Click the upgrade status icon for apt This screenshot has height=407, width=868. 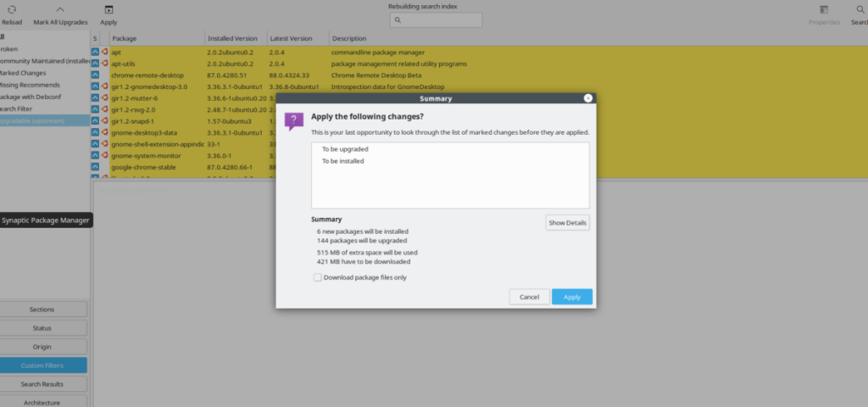[x=96, y=52]
